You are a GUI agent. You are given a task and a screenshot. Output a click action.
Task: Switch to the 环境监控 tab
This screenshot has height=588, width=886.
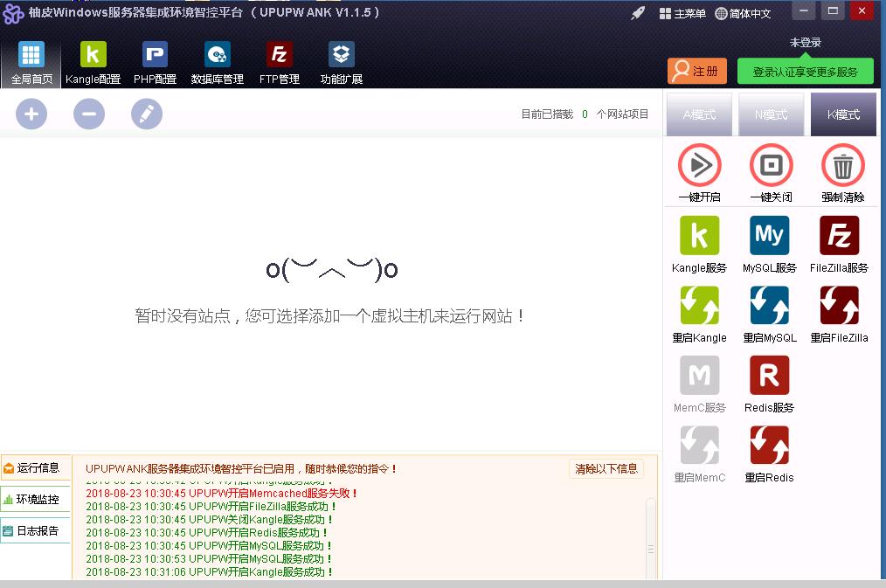36,500
